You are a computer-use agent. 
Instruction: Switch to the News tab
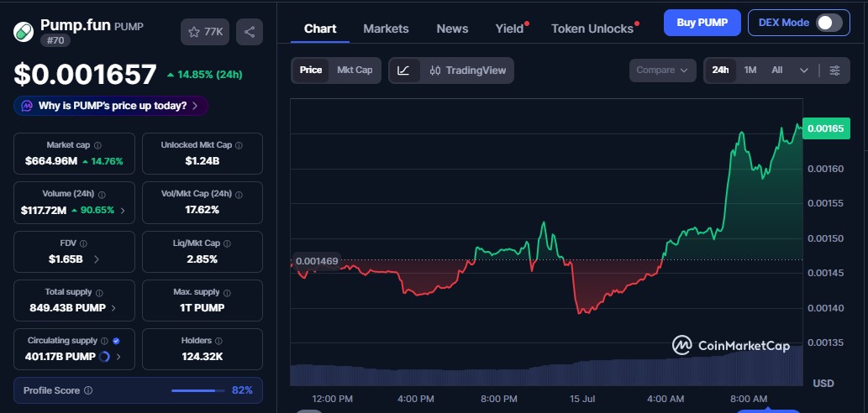pyautogui.click(x=452, y=29)
